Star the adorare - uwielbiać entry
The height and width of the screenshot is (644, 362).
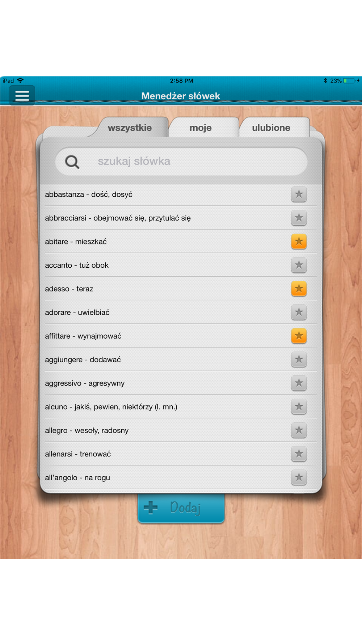pyautogui.click(x=299, y=312)
